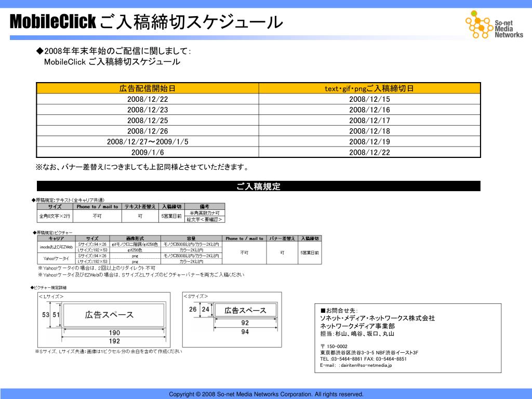Select the cell 'gifモノクロ二階調/gif256色'

(135, 244)
